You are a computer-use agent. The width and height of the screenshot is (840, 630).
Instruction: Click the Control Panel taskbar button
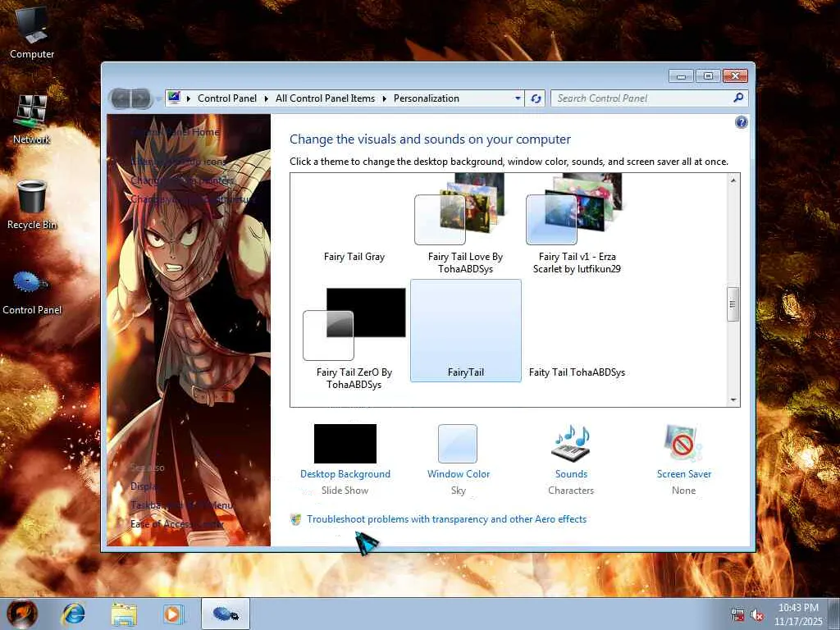click(226, 614)
